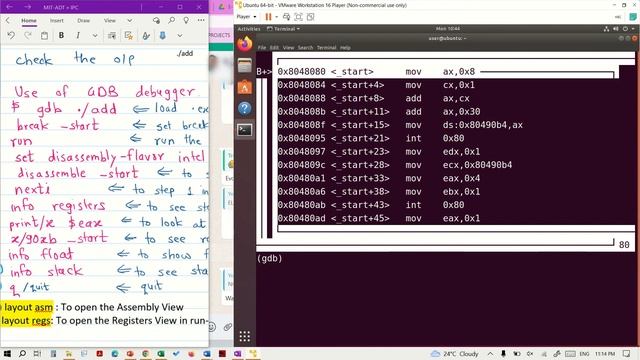640x360 pixels.
Task: Enter VMware full screen mode icon
Action: [298, 17]
